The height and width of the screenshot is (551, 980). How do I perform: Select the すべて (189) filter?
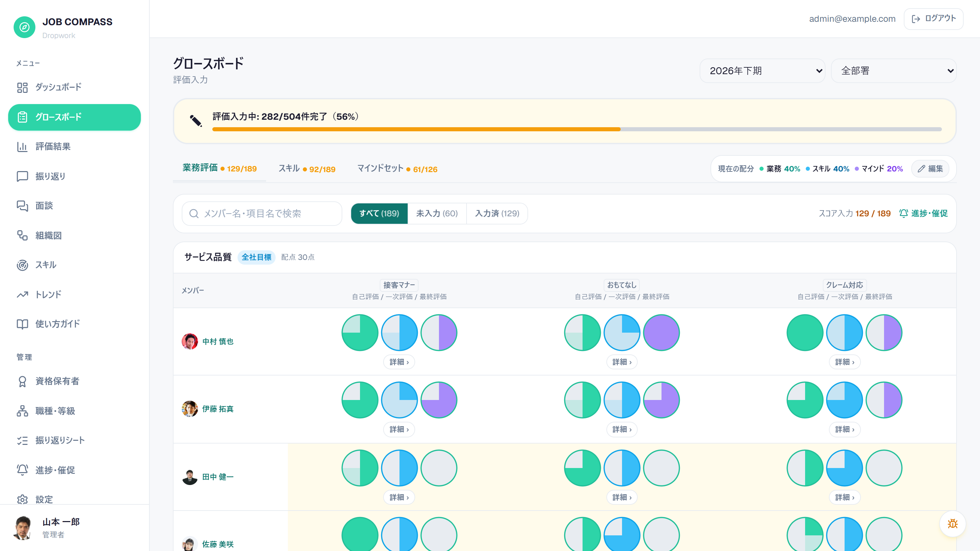pos(379,214)
